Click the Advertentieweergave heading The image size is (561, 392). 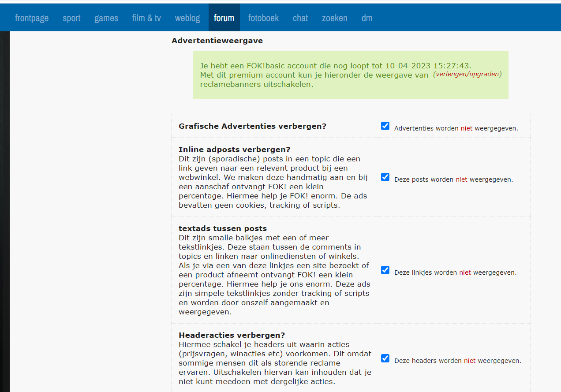tap(217, 41)
